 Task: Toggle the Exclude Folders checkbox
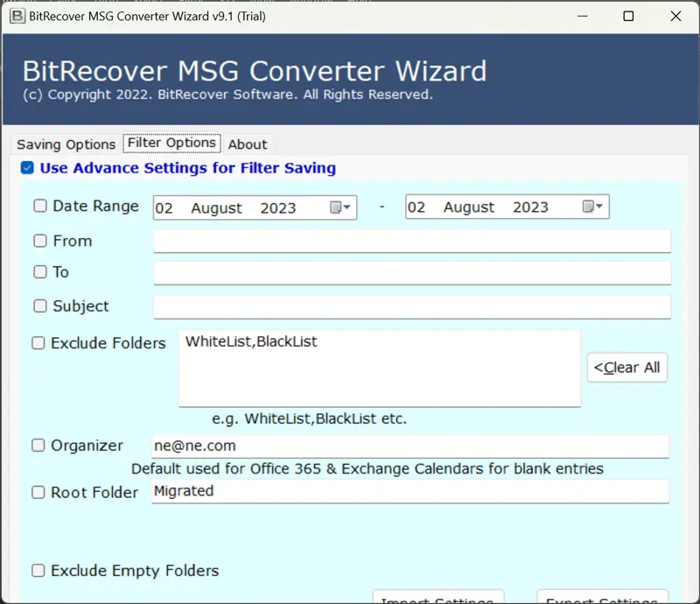[38, 343]
